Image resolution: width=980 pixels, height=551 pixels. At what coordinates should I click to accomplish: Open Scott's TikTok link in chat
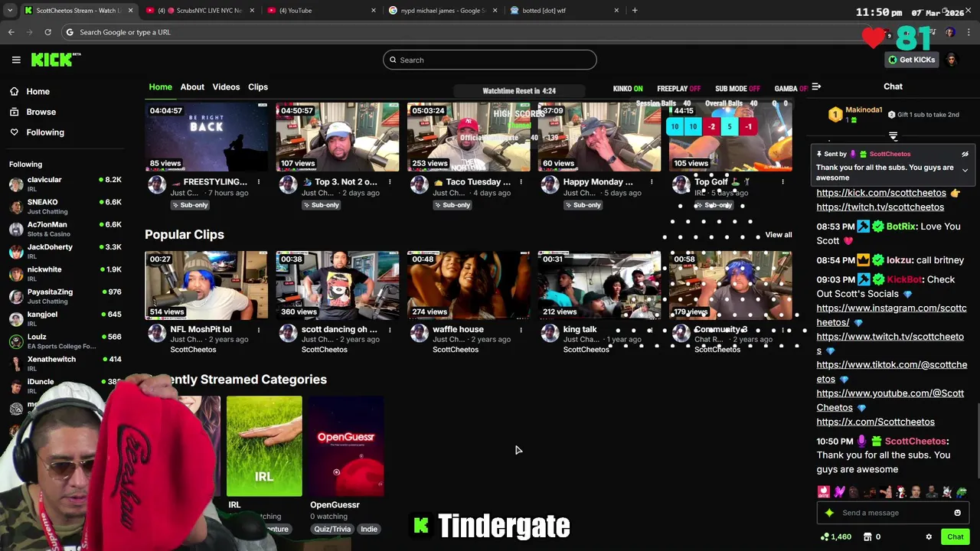(x=891, y=372)
